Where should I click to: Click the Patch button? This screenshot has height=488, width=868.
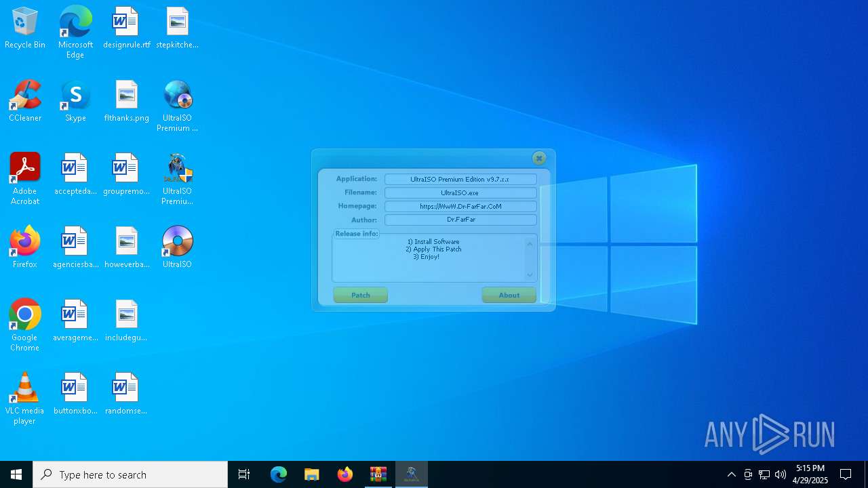click(361, 295)
